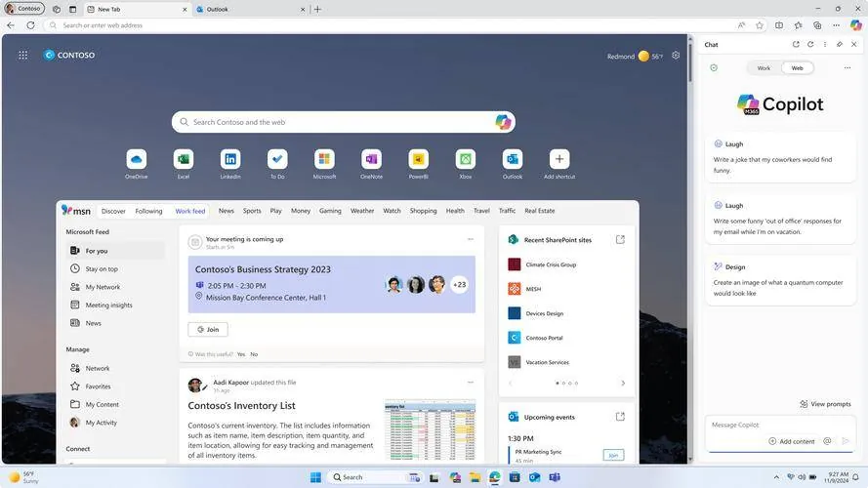Viewport: 868px width, 488px height.
Task: Open the Contoso profile menu
Action: pos(24,9)
